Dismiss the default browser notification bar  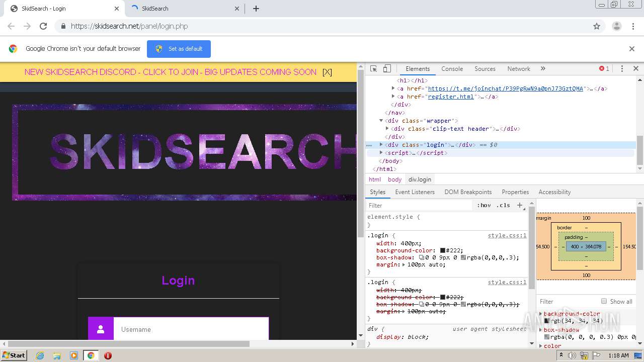(632, 49)
